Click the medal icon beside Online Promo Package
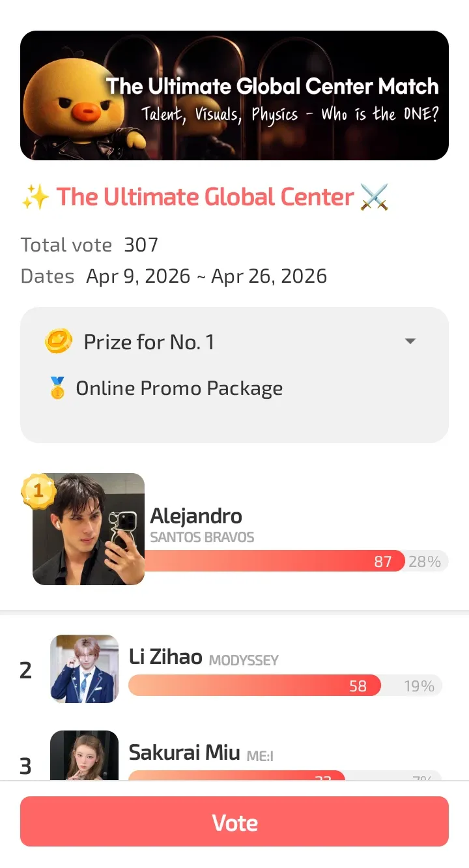Image resolution: width=469 pixels, height=868 pixels. (57, 388)
